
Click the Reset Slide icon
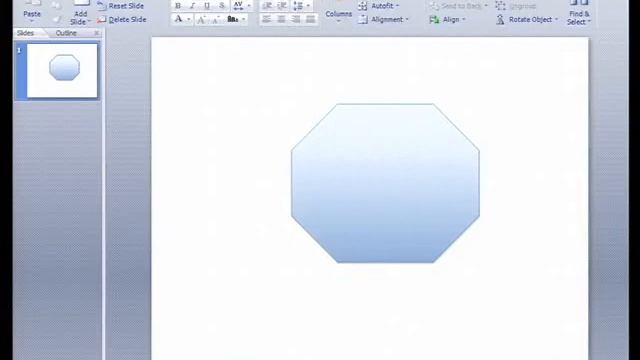pyautogui.click(x=102, y=6)
